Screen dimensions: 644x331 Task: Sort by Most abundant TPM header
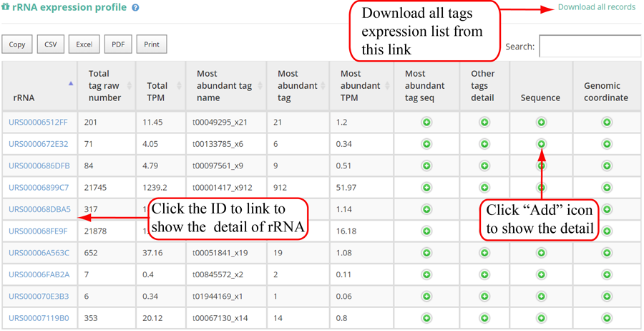(x=361, y=86)
